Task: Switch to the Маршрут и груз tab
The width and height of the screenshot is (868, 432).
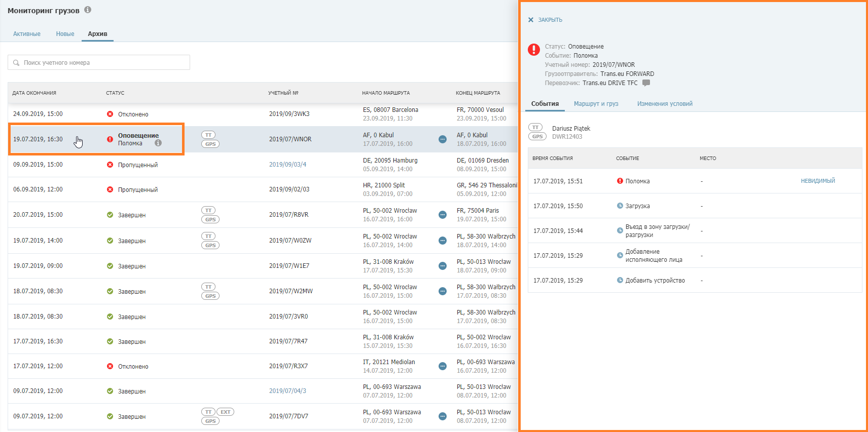Action: [596, 104]
